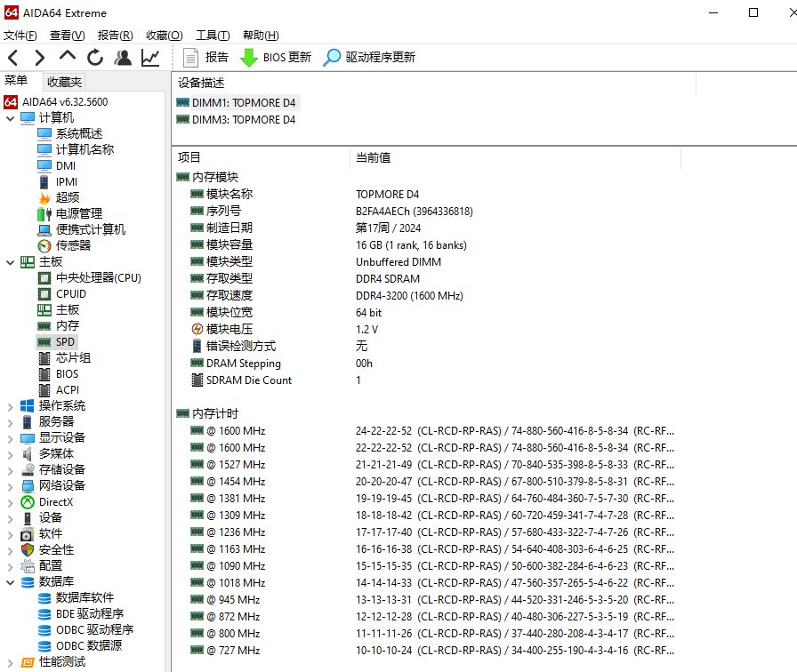This screenshot has height=672, width=797.
Task: Click the 驱动程序更新 magnifier button
Action: pos(369,58)
